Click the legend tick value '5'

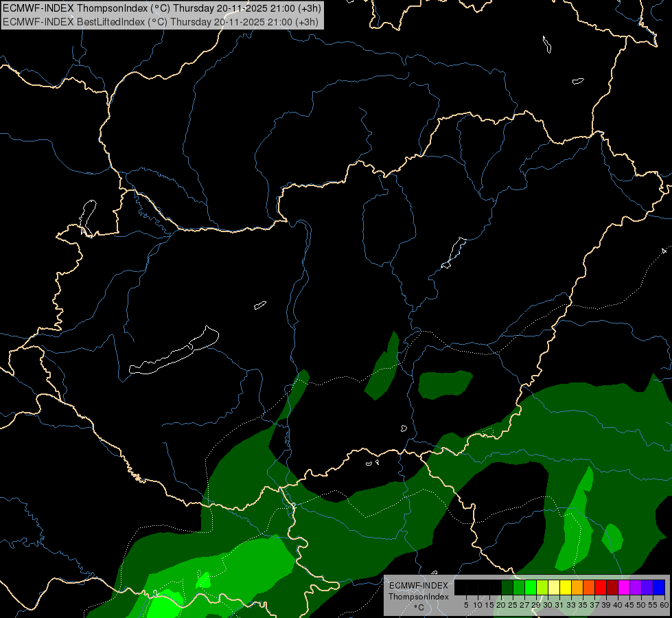466,605
